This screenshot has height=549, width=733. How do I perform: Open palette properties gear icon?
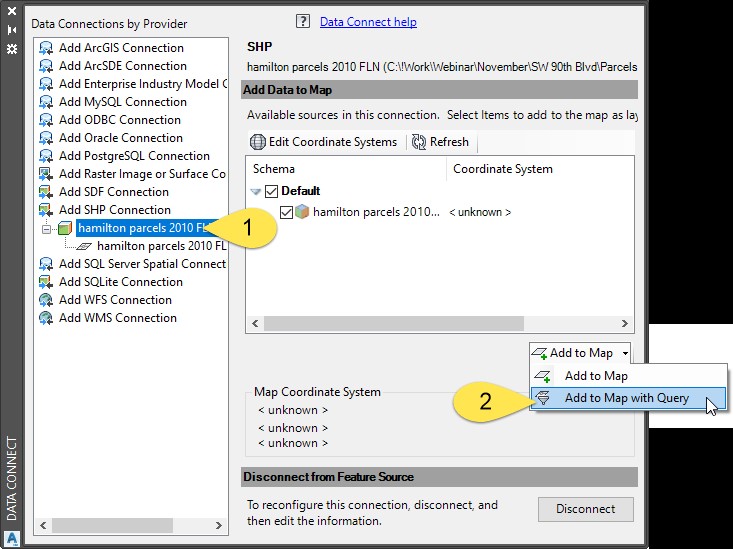(12, 49)
